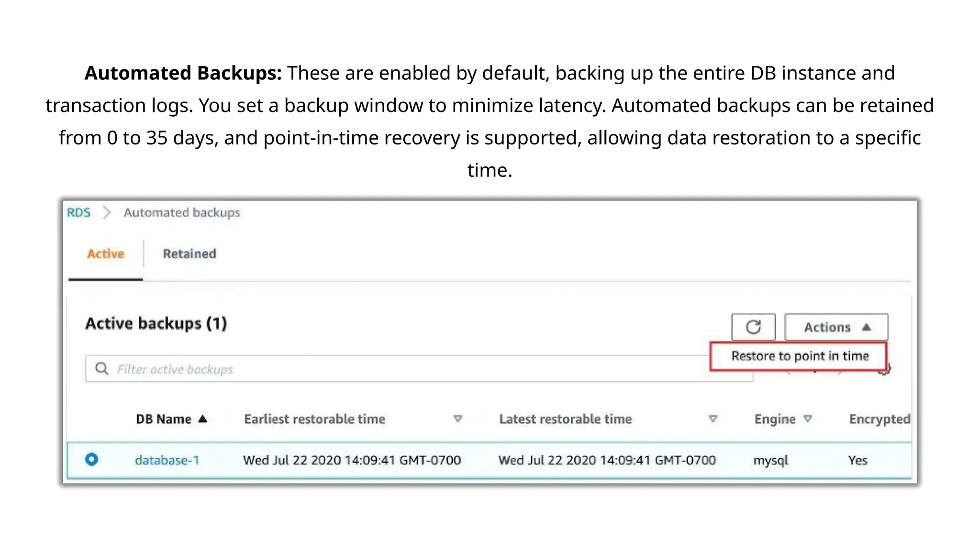Image resolution: width=980 pixels, height=551 pixels.
Task: Click the Active backups (1) heading
Action: point(156,323)
